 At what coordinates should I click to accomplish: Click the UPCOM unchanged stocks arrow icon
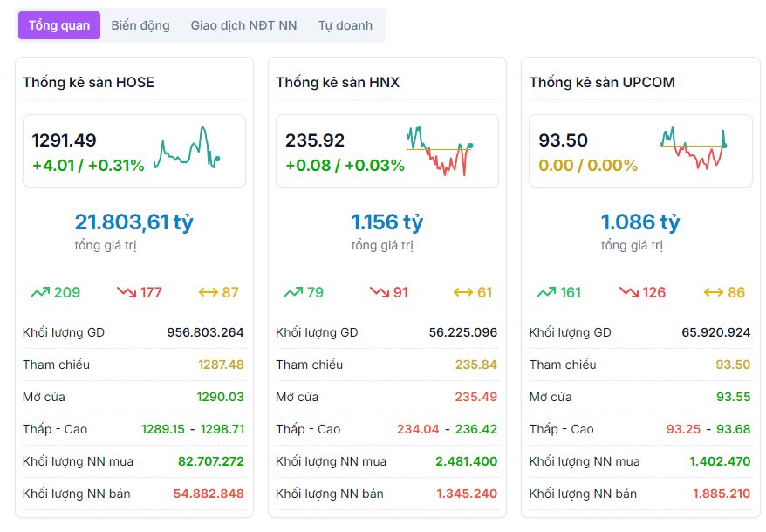(713, 293)
